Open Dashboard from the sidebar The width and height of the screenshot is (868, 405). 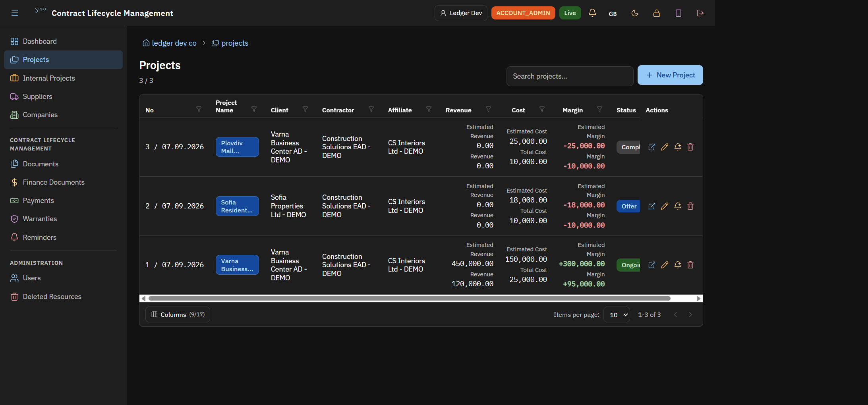point(63,41)
